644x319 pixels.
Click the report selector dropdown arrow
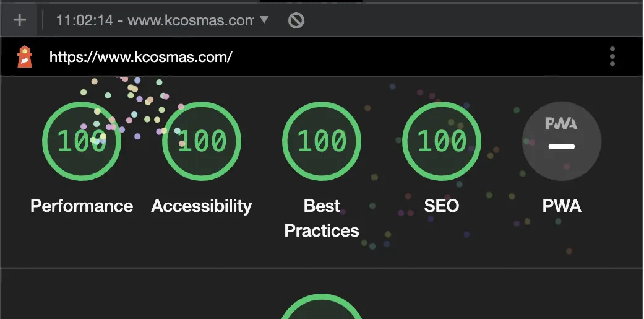[x=264, y=20]
